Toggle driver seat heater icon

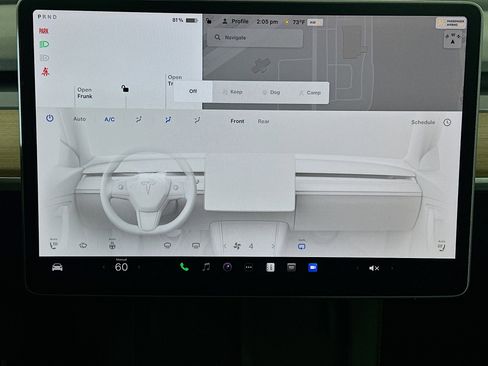point(53,245)
